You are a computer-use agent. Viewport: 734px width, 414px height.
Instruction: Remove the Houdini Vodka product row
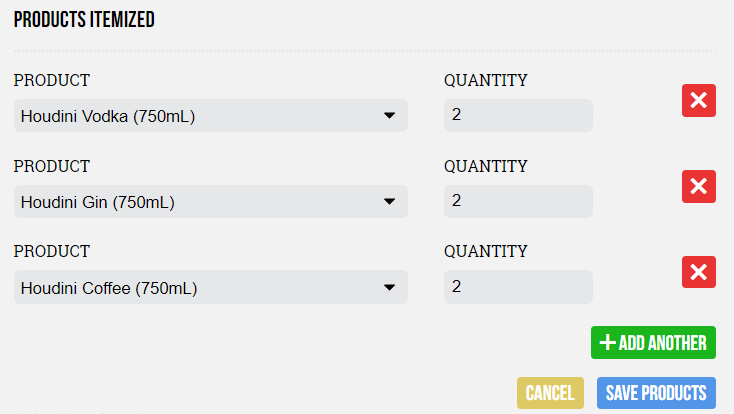(698, 100)
